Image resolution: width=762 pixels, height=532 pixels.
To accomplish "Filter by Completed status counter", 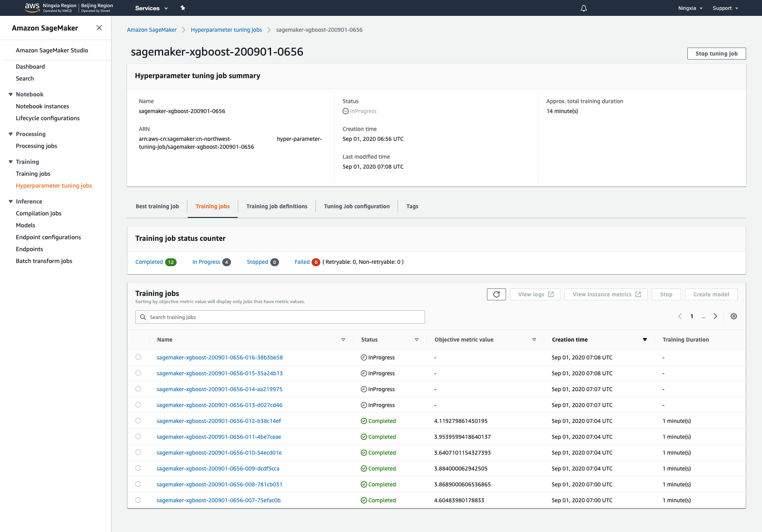I will pyautogui.click(x=156, y=262).
